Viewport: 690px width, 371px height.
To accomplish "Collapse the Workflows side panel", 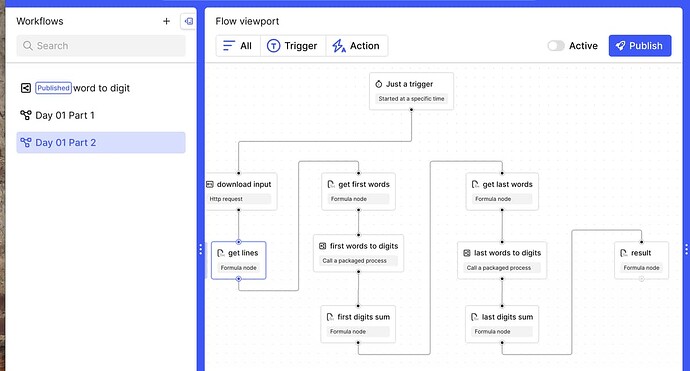I will tap(189, 21).
